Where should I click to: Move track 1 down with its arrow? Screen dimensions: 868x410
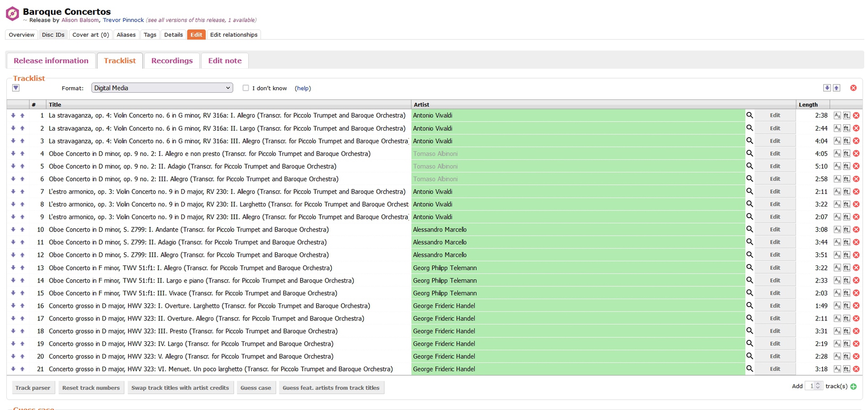click(x=13, y=116)
